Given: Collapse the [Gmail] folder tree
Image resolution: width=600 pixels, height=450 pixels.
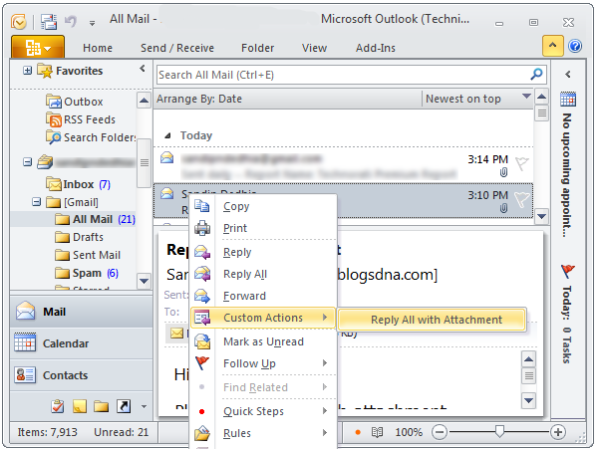Looking at the screenshot, I should 36,202.
